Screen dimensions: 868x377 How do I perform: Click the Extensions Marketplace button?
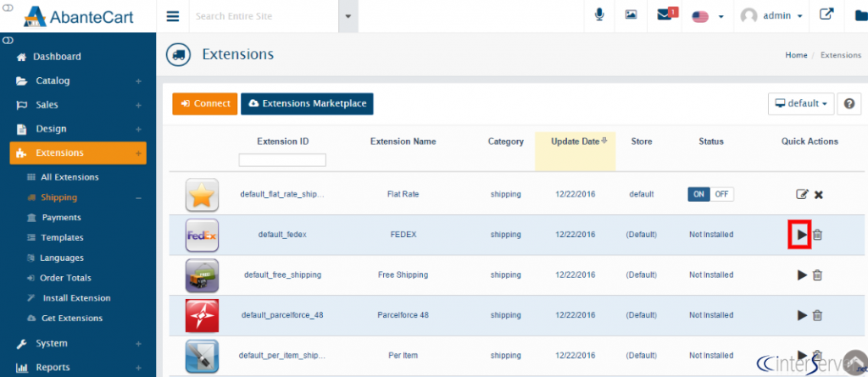click(307, 103)
